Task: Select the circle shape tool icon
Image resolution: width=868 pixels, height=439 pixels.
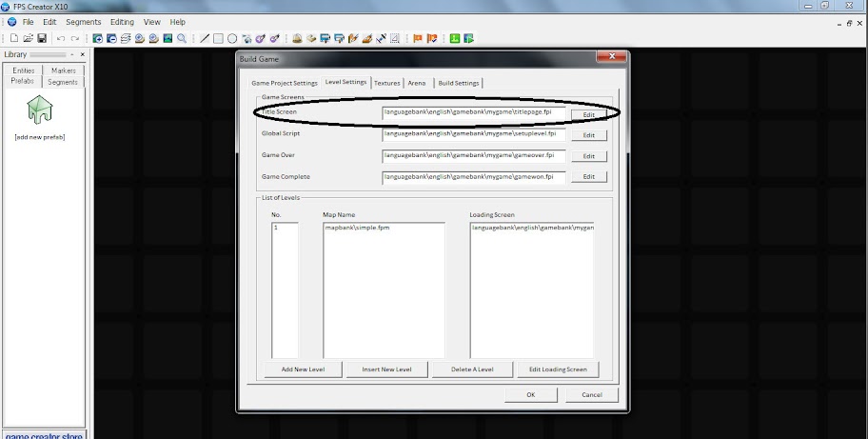Action: tap(232, 38)
